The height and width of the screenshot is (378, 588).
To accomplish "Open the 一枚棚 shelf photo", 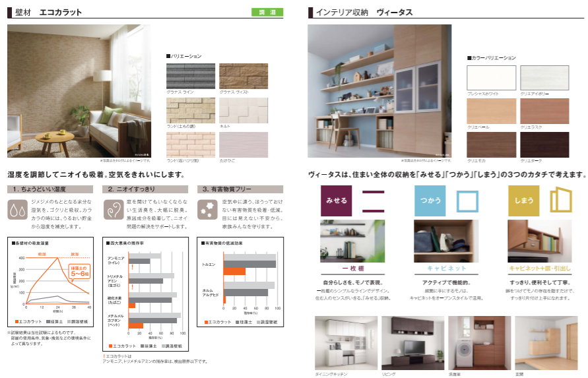I will (352, 241).
